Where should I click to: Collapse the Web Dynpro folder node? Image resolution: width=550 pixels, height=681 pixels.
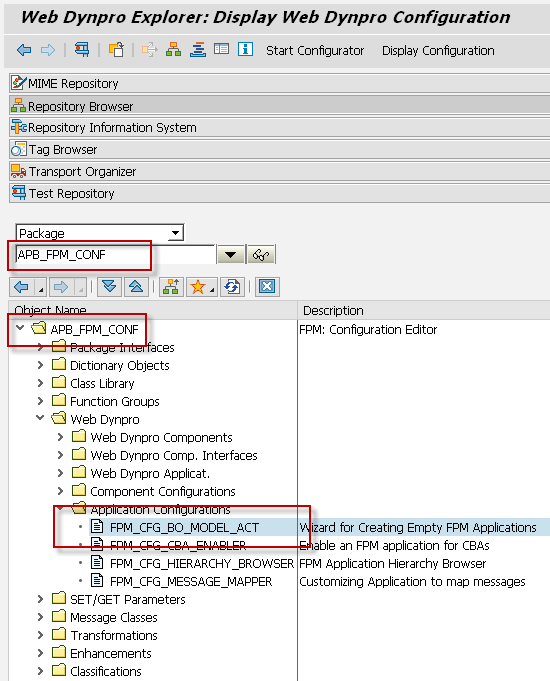(x=40, y=418)
